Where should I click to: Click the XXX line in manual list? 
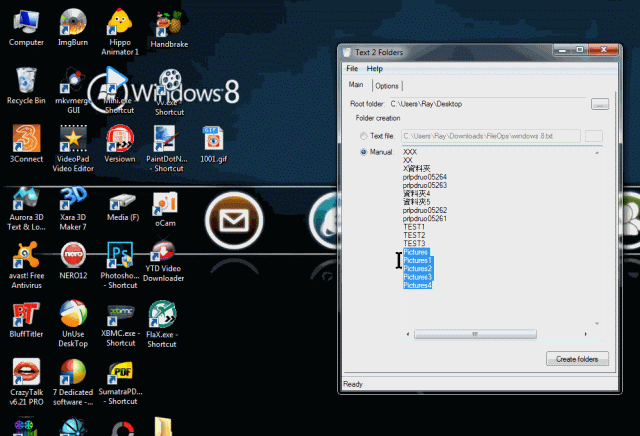click(410, 152)
